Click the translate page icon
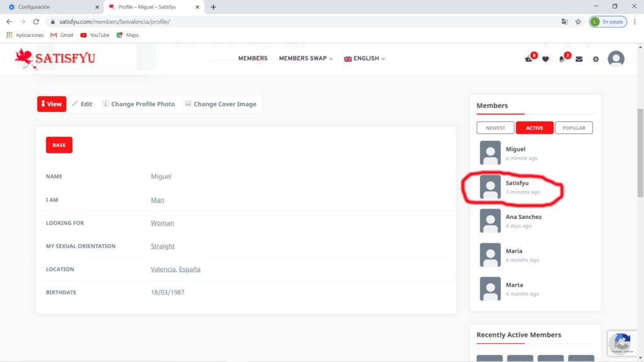Viewport: 644px width, 362px height. (x=565, y=21)
